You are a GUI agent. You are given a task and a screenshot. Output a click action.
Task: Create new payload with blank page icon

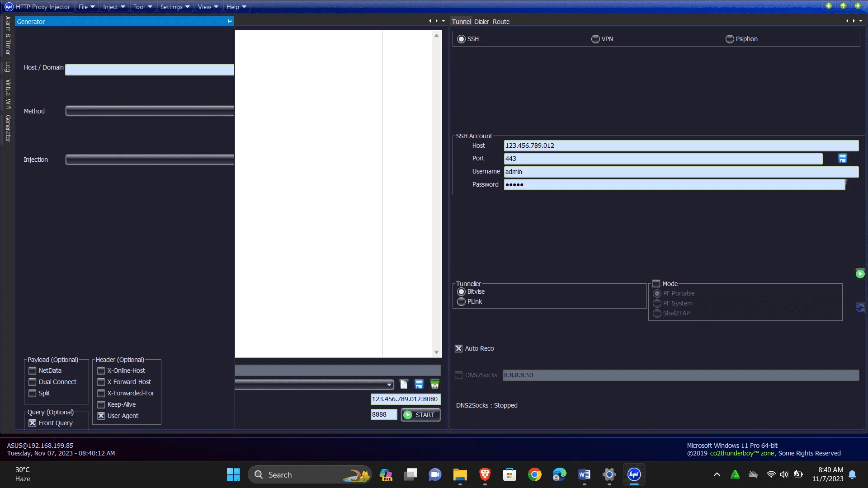(404, 384)
